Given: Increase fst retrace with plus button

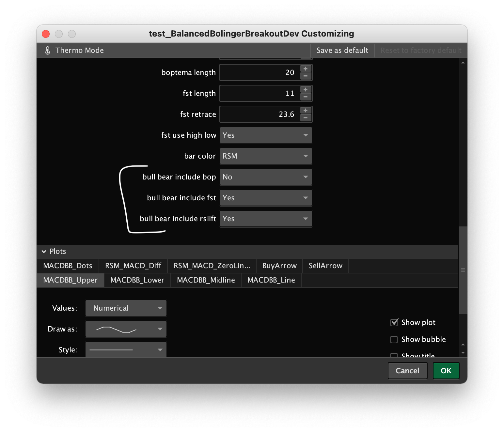Looking at the screenshot, I should tap(306, 111).
